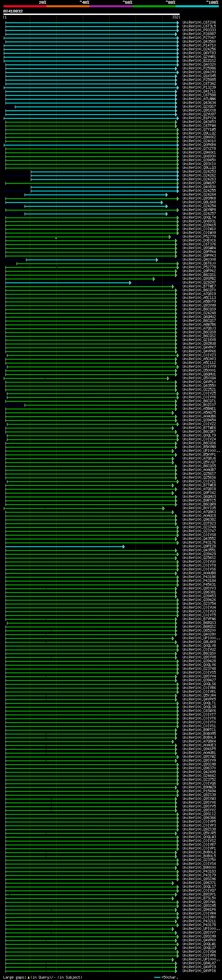Select the UniRef100_Q9ZRU8 label

pyautogui.click(x=199, y=344)
